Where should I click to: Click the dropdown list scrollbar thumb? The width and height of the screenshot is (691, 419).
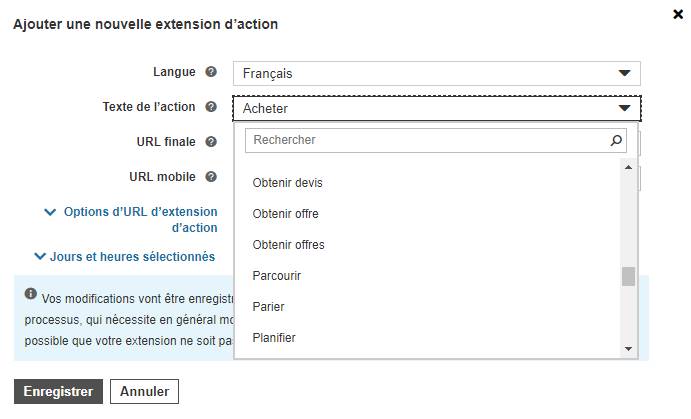(628, 277)
